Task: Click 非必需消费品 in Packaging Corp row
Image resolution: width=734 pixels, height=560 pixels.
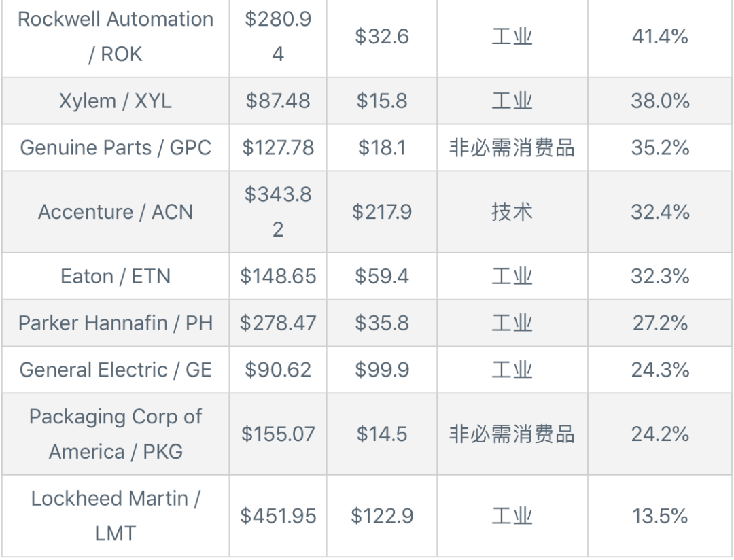Action: [512, 434]
